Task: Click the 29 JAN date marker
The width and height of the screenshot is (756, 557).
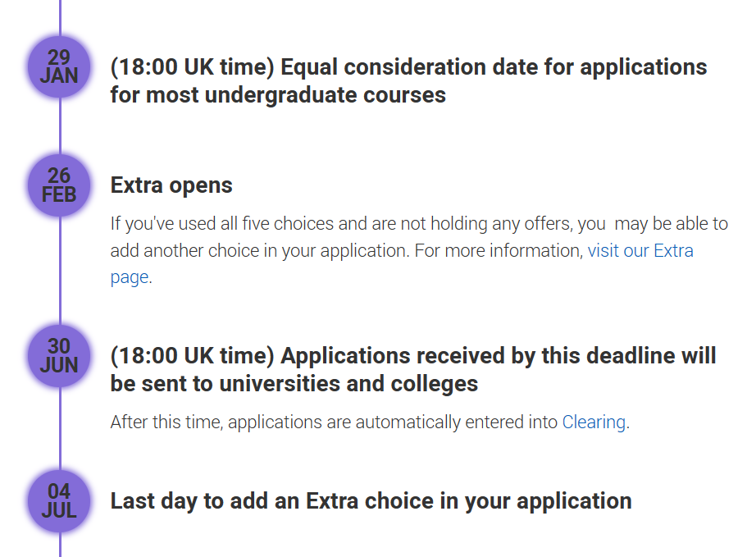Action: [x=59, y=67]
